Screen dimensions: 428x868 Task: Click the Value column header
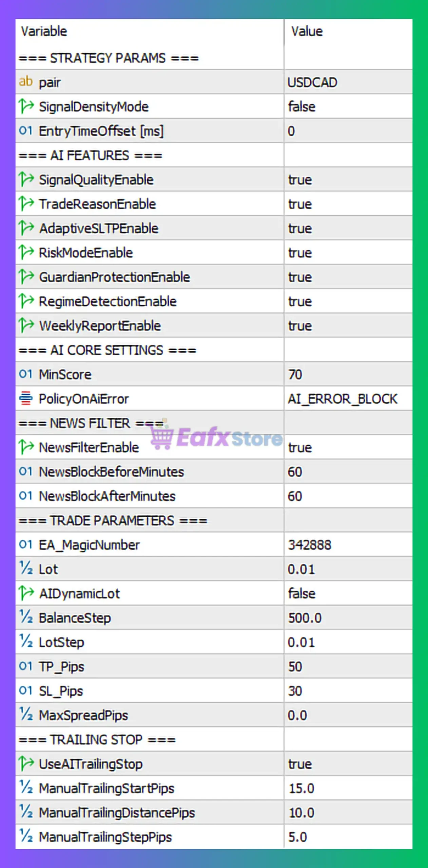307,32
